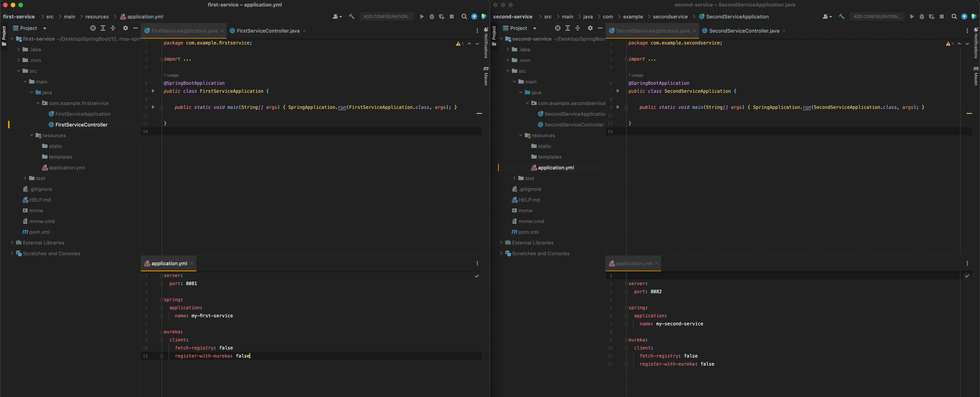
Task: Close the second-service application.yml tab
Action: tap(656, 263)
